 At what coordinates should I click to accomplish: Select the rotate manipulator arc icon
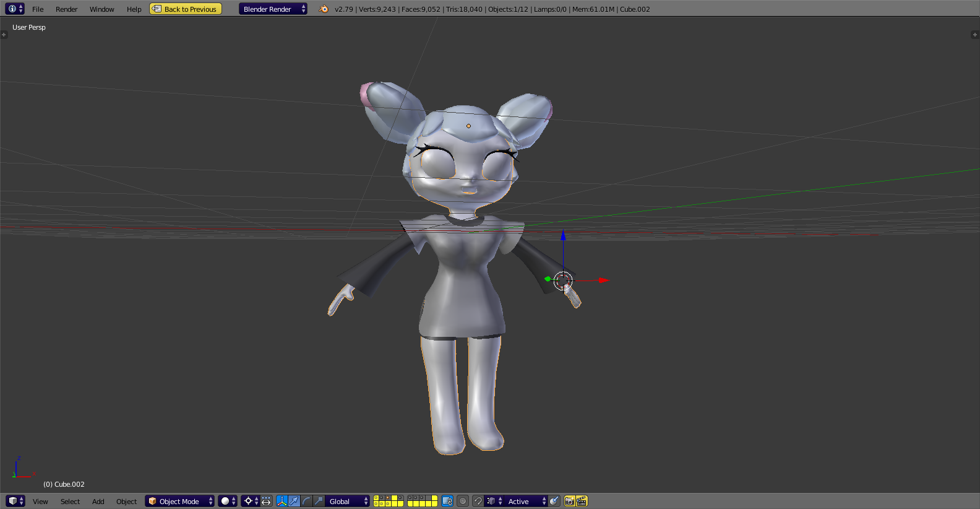tap(306, 501)
